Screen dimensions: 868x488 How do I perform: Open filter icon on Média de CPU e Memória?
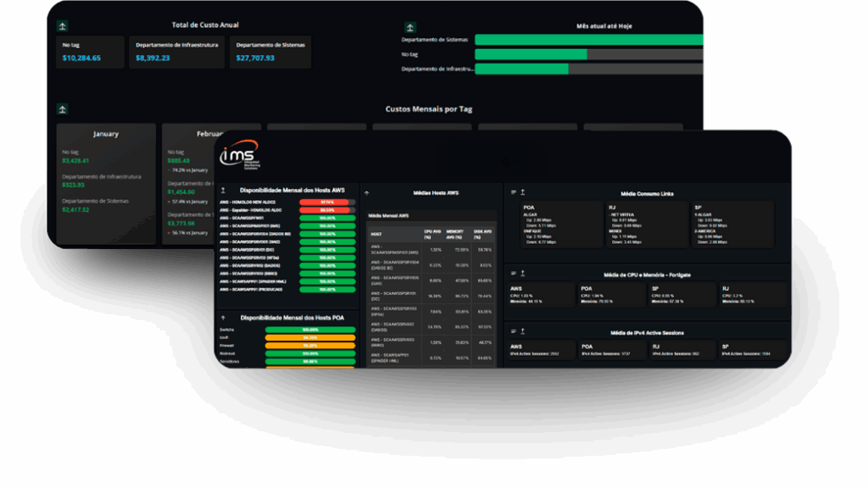click(514, 273)
